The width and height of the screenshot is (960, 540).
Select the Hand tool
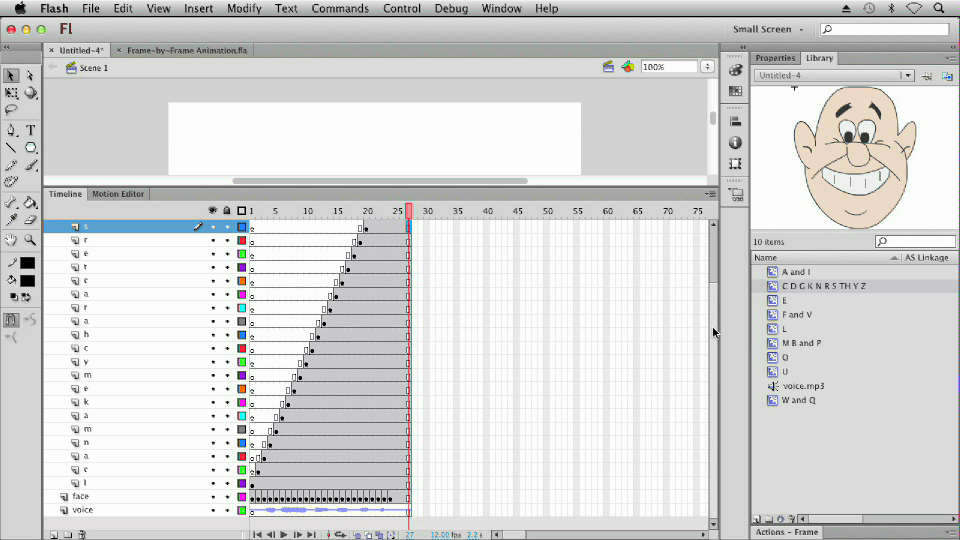pos(10,239)
